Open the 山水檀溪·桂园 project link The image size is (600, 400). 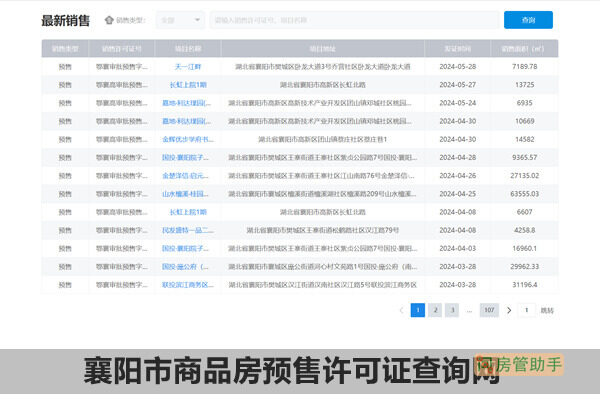(x=188, y=194)
